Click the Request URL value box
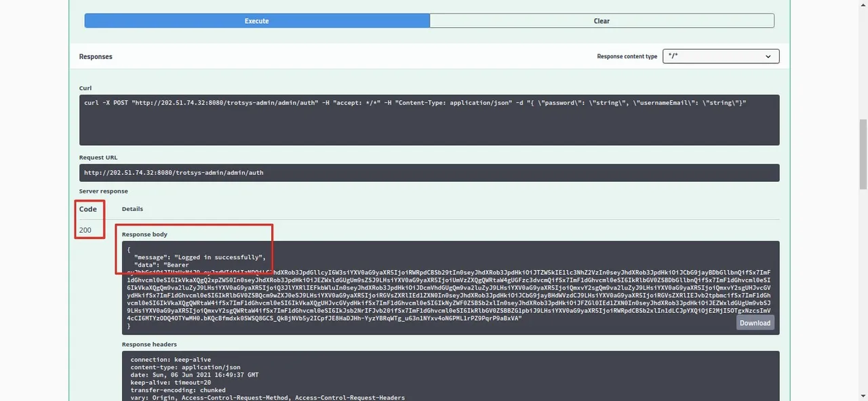This screenshot has height=401, width=868. [429, 172]
